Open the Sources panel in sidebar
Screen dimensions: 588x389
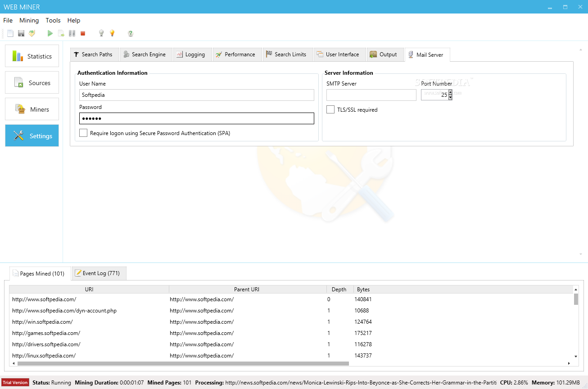[x=32, y=83]
